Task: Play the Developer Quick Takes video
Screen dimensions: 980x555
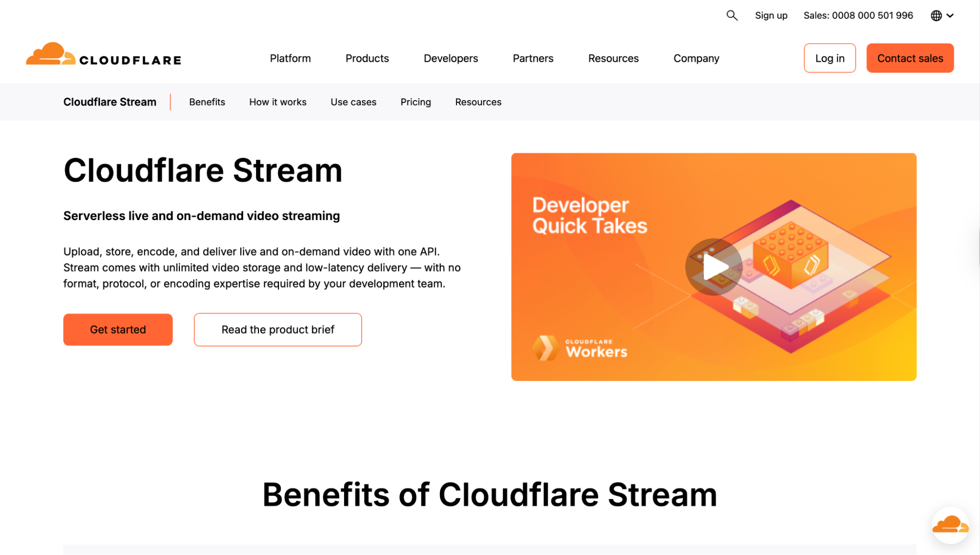Action: click(713, 267)
